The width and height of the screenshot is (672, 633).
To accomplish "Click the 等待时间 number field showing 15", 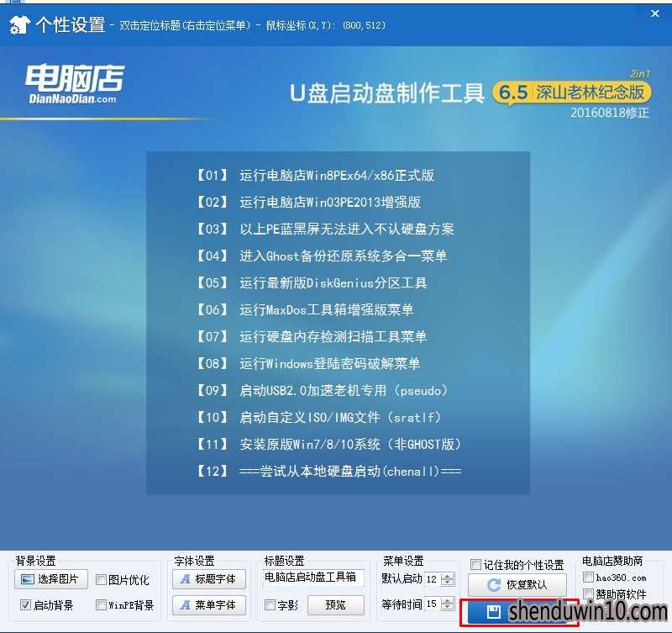I will point(433,604).
